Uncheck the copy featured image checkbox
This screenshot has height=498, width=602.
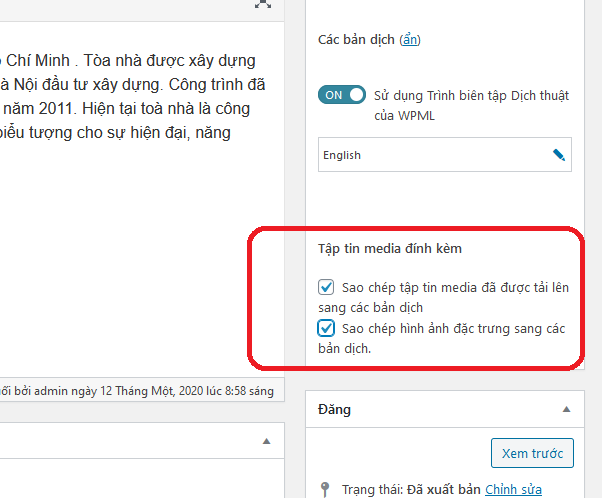(x=326, y=328)
